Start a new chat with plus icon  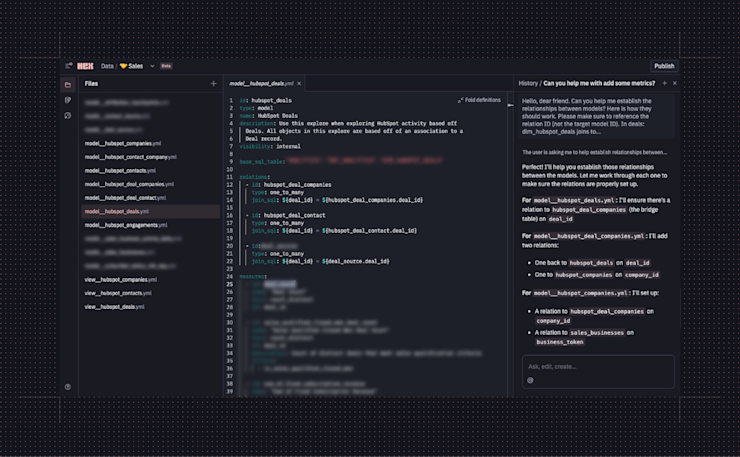coord(664,83)
